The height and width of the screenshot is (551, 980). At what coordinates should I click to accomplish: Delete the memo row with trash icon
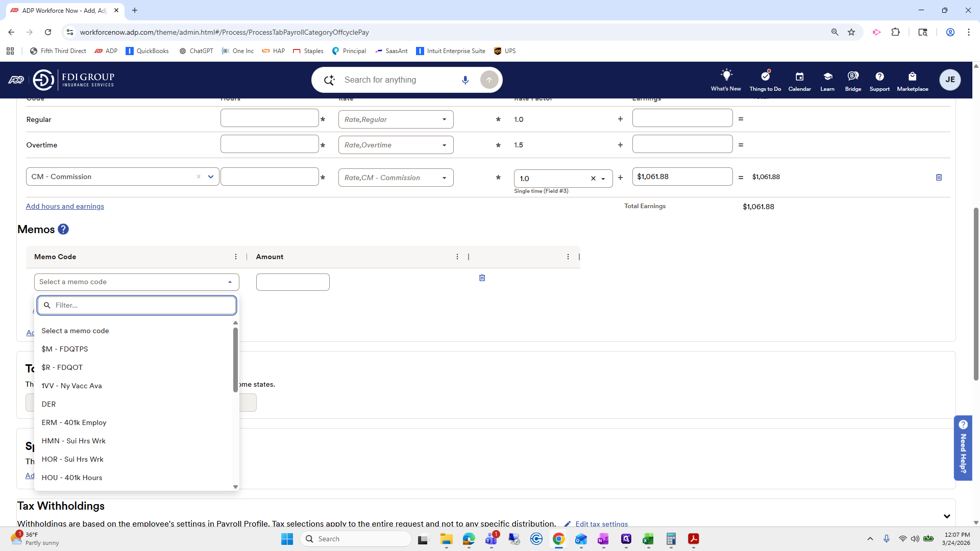[x=482, y=278]
